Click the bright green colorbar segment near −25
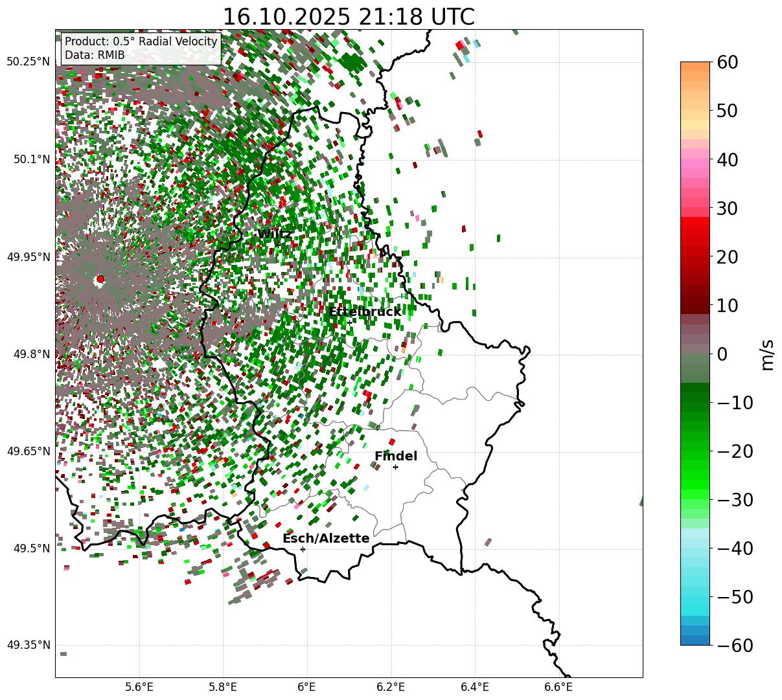The height and width of the screenshot is (700, 782). [x=695, y=475]
